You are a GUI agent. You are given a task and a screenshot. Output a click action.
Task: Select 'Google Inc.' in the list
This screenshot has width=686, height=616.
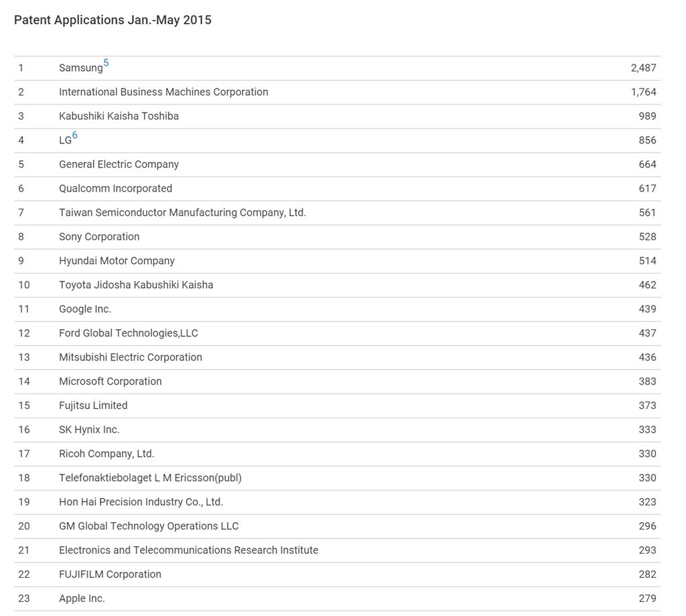pyautogui.click(x=85, y=308)
